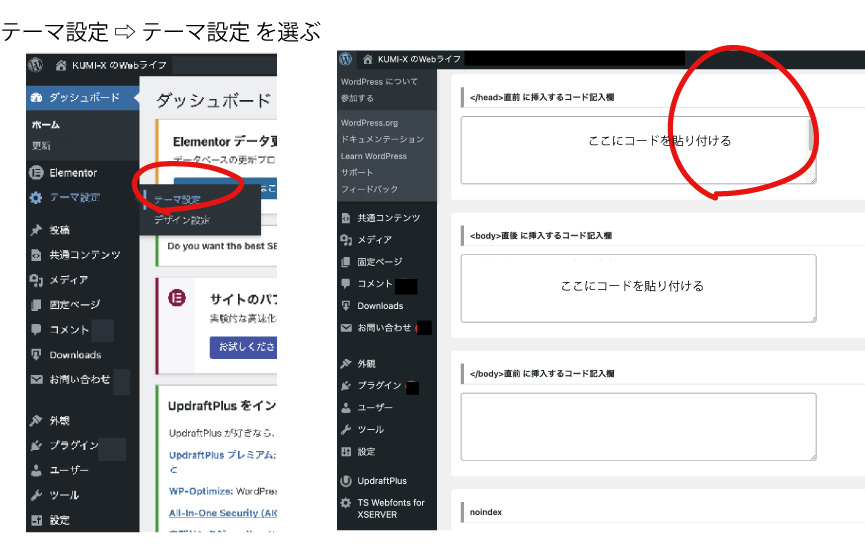This screenshot has height=554, width=865.
Task: Select ホーム under dashboard in left sidebar
Action: [46, 125]
